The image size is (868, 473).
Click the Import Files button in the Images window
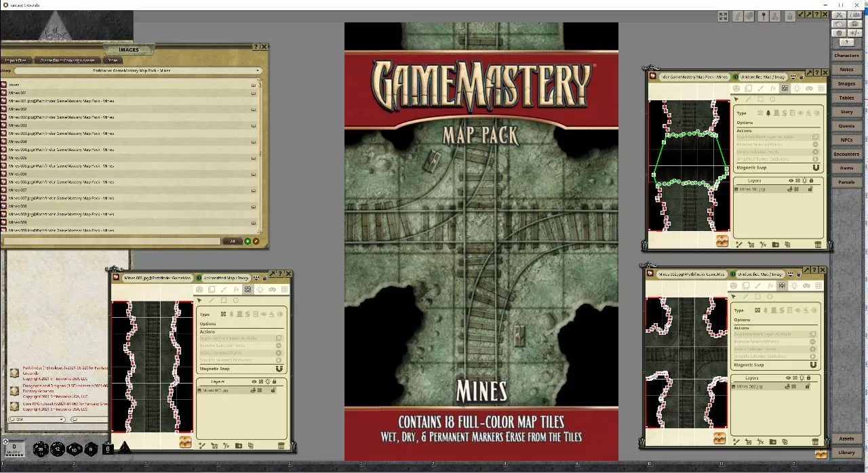[16, 60]
